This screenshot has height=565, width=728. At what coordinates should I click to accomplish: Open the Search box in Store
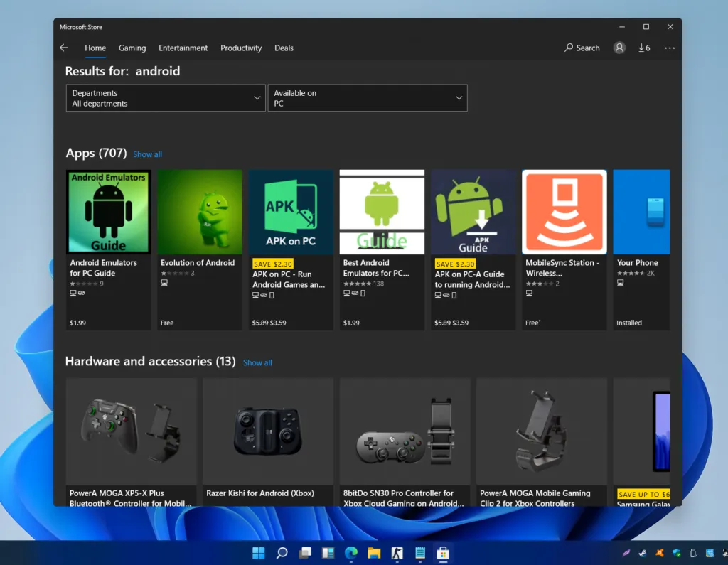pyautogui.click(x=582, y=48)
